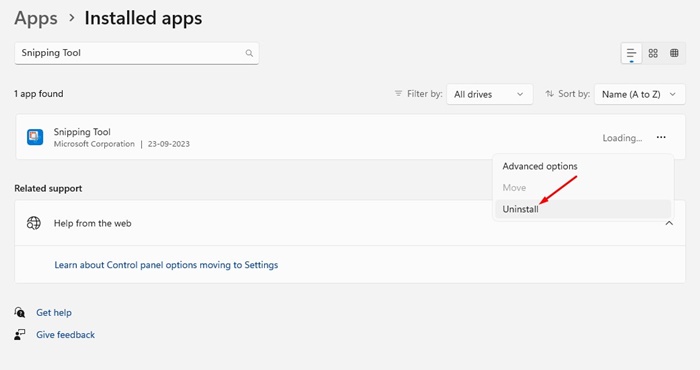Image resolution: width=700 pixels, height=370 pixels.
Task: Open the Filter by All drives dropdown
Action: click(489, 94)
